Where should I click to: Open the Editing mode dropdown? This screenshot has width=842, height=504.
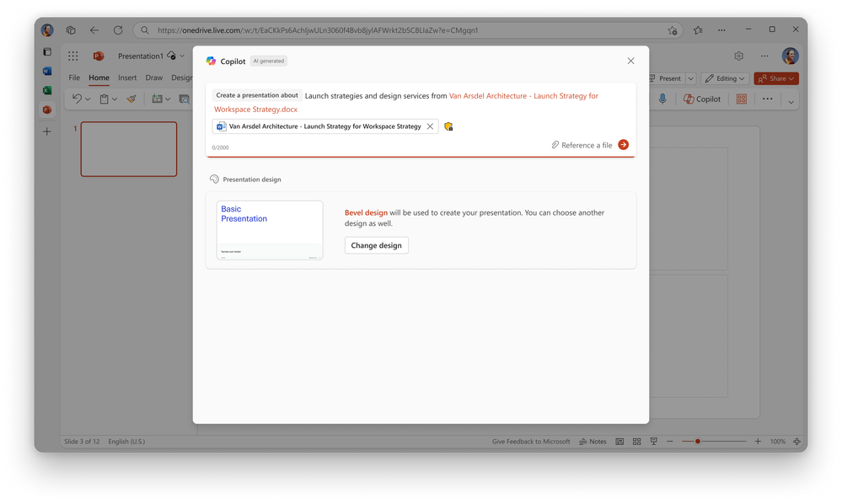(725, 78)
